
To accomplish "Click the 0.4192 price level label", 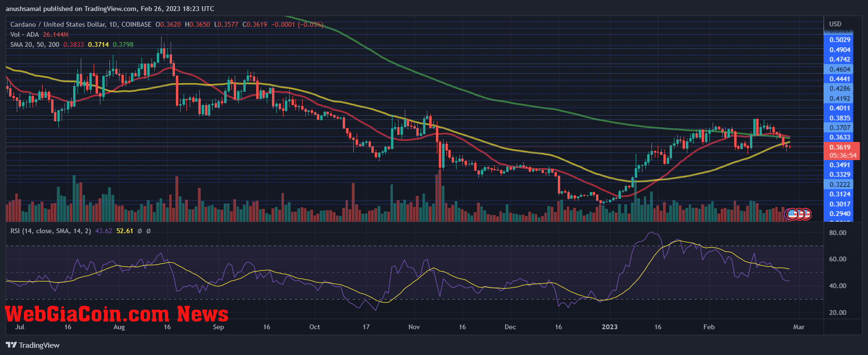I will (840, 98).
